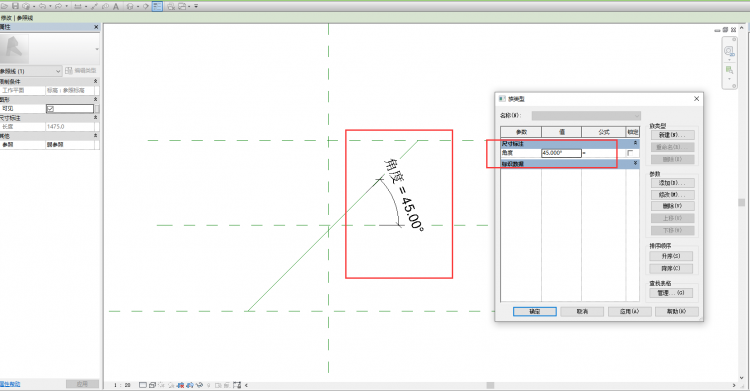The width and height of the screenshot is (750, 391).
Task: Open the customize quick access toolbar dropdown
Action: 196,6
